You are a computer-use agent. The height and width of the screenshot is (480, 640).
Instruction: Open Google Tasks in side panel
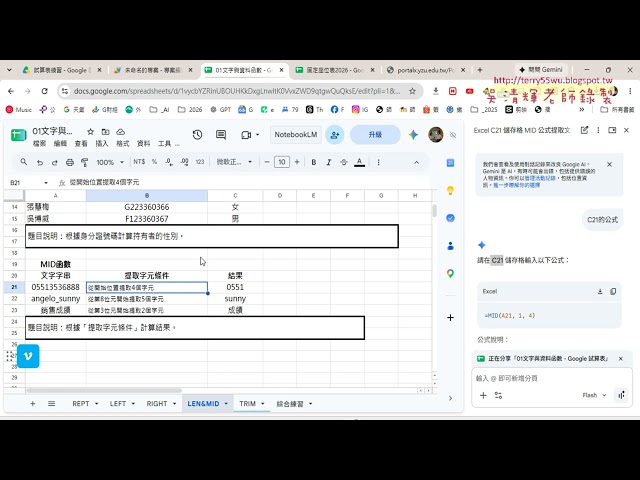tap(450, 218)
